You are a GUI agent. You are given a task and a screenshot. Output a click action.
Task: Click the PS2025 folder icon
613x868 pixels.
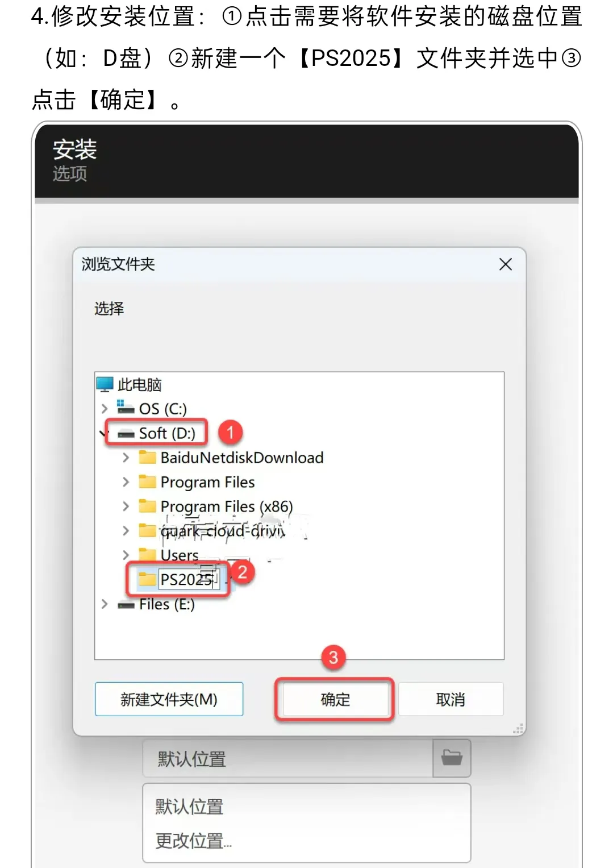tap(147, 579)
